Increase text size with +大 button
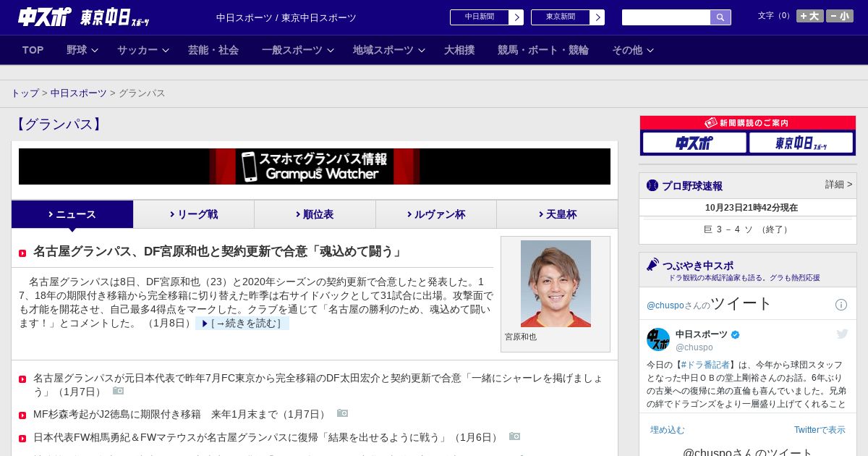Image resolution: width=868 pixels, height=456 pixels. tap(810, 16)
